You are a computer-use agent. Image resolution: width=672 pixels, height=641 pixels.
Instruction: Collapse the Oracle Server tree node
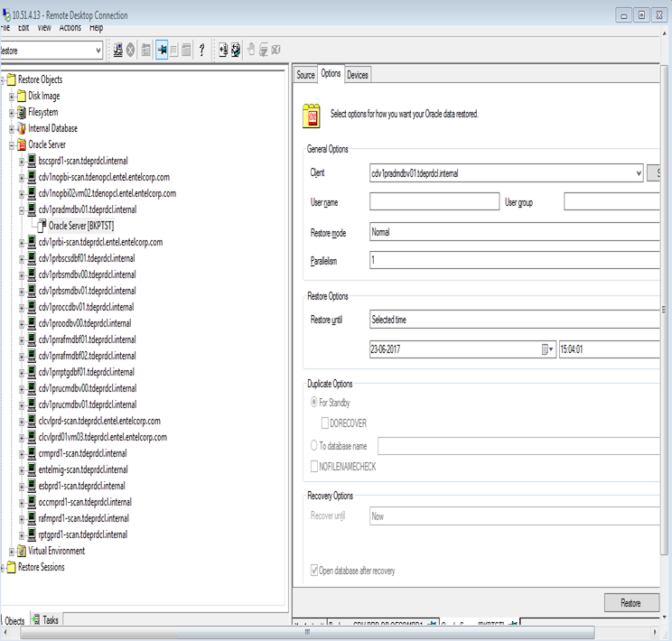12,144
